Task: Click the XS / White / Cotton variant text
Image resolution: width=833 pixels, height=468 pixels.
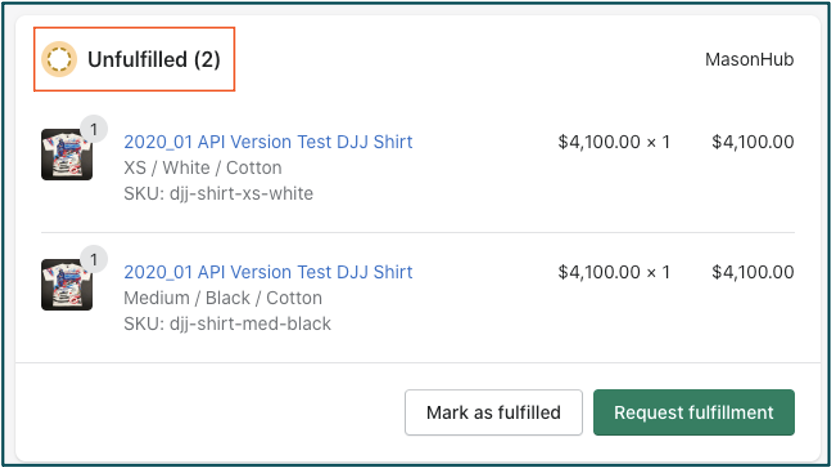Action: pos(202,168)
